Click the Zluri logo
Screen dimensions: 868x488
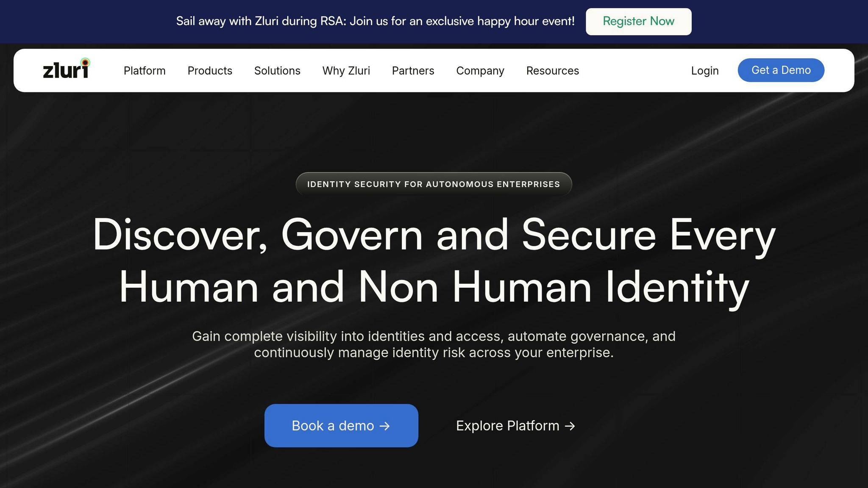pos(67,69)
